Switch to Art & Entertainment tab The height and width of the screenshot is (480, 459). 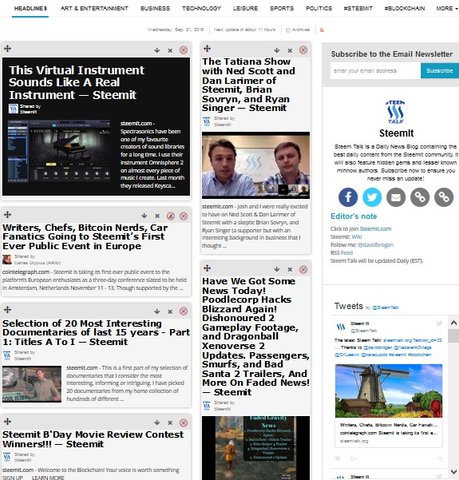tap(94, 8)
